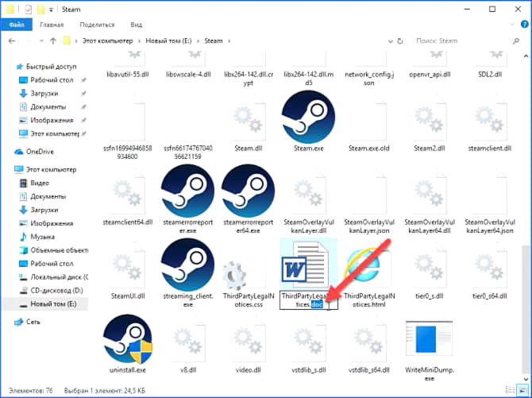Open recent locations dropdown arrow
The image size is (532, 398).
(41, 41)
